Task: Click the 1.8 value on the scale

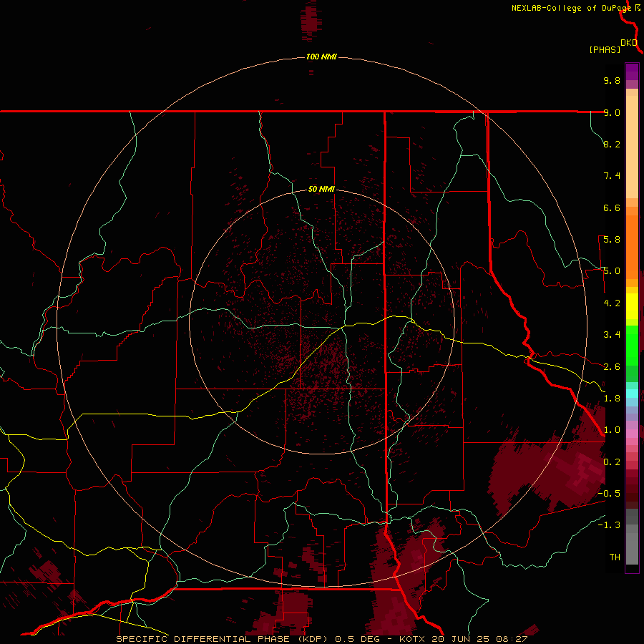Action: (612, 399)
